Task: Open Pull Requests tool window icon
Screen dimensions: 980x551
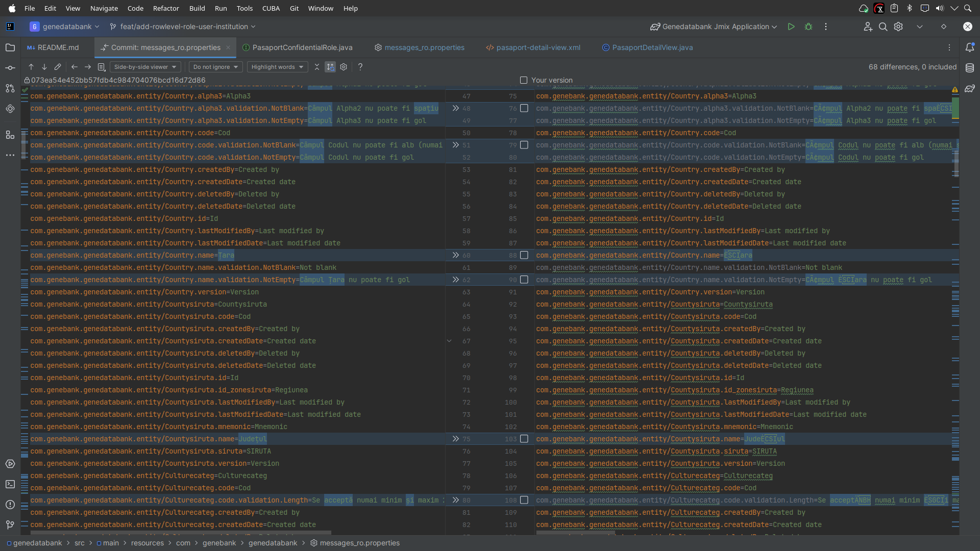Action: coord(10,88)
